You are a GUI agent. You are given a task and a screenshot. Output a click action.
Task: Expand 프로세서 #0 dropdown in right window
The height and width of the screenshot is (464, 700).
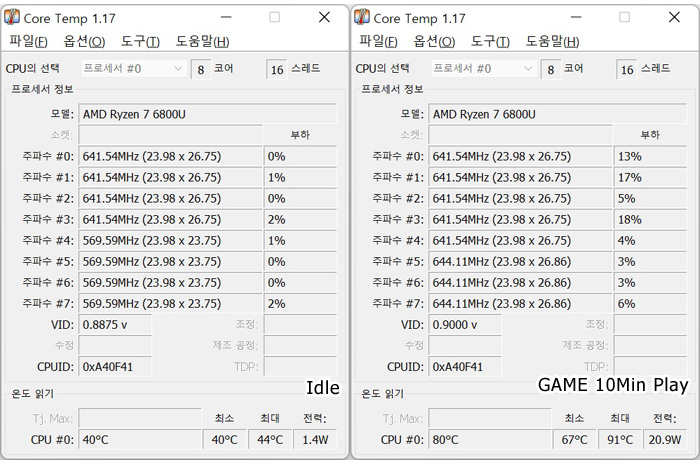[x=484, y=68]
